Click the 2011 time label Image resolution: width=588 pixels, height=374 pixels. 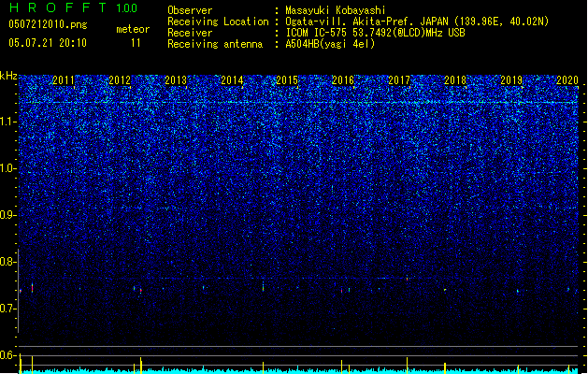point(64,79)
